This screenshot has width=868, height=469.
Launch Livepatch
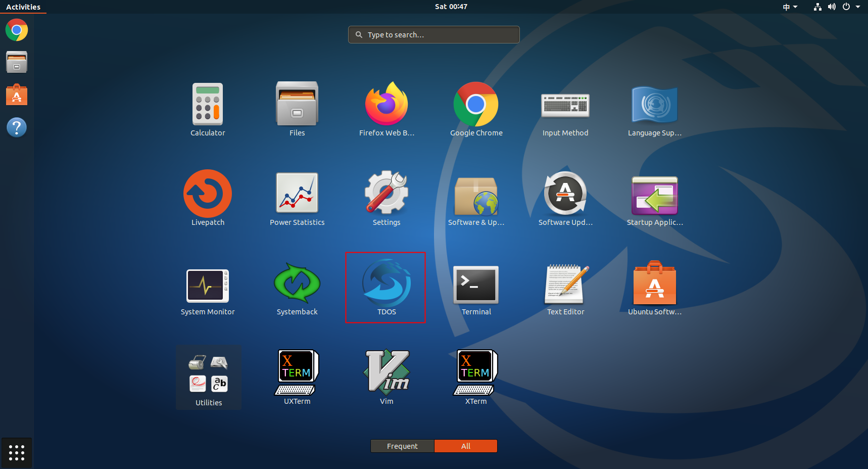[208, 199]
